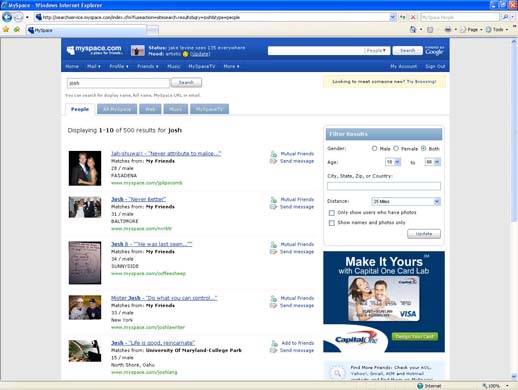Click the Send message icon for Mister Josh

pos(273,306)
